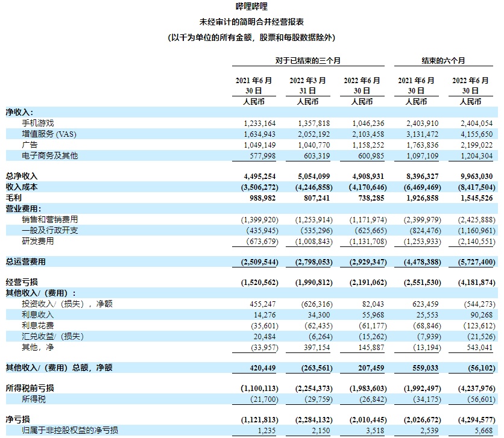This screenshot has width=504, height=438.
Task: Click gross profit value 738,285
Action: tap(371, 198)
